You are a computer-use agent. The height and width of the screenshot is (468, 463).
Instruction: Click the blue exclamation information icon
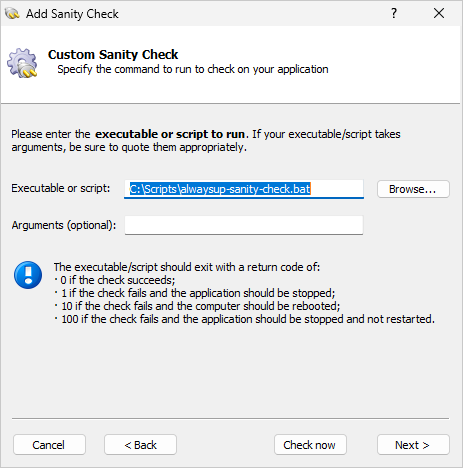(x=28, y=275)
